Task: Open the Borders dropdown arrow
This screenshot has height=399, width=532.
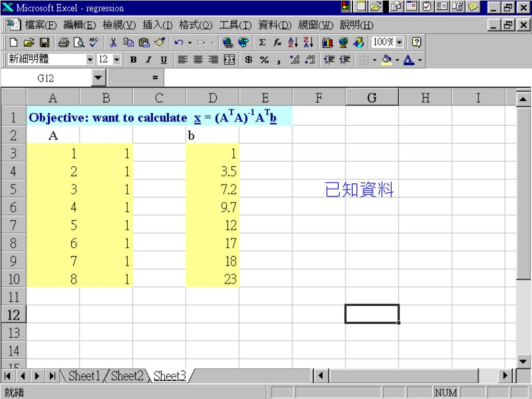Action: [x=375, y=60]
